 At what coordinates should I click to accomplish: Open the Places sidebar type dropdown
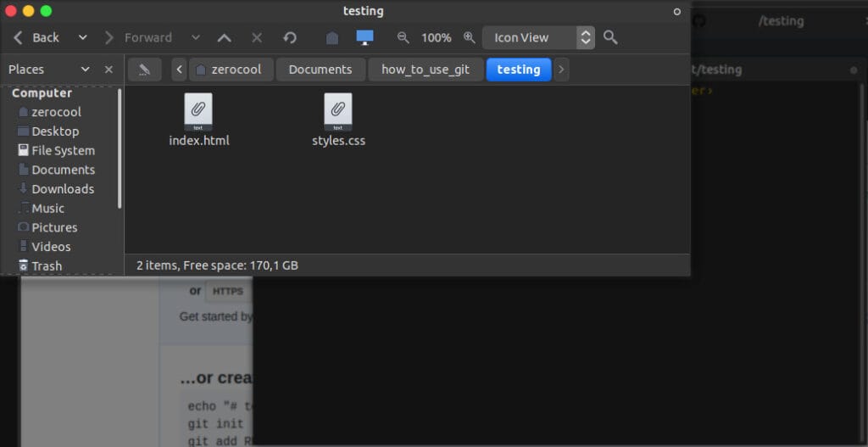click(x=85, y=70)
